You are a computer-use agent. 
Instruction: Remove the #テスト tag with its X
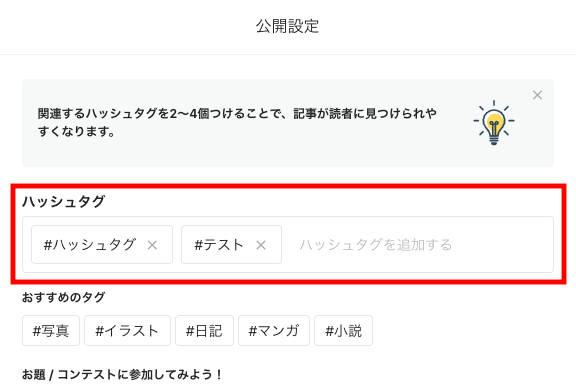[x=261, y=245]
